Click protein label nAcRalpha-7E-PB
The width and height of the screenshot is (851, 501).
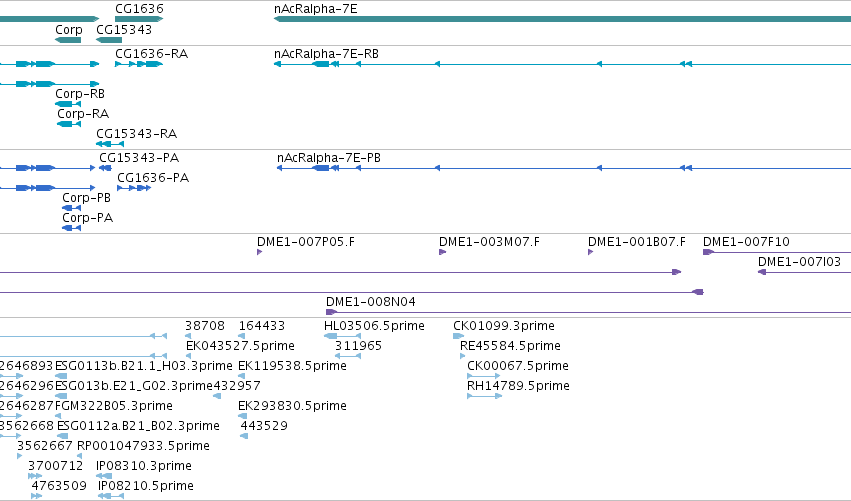329,157
